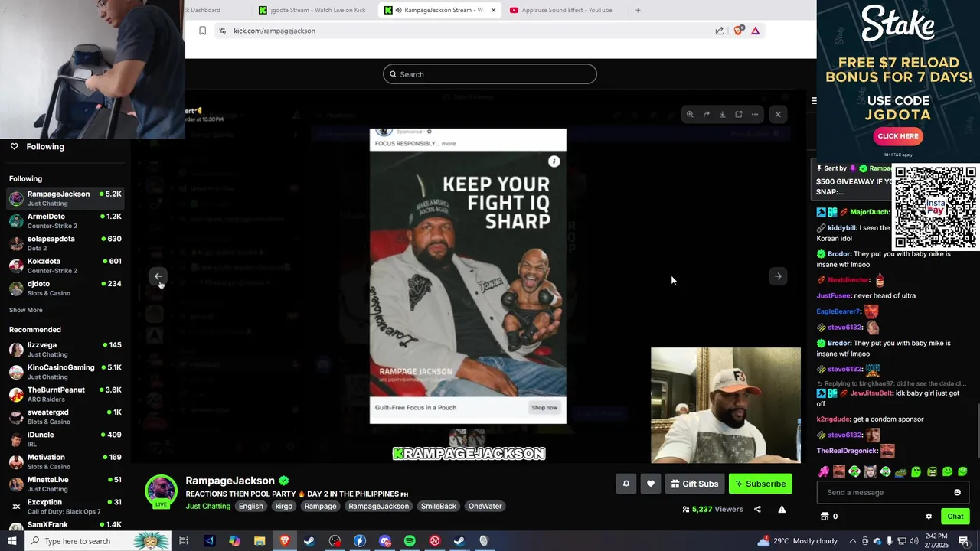Open KinoCasinoGaming recommended channel
Image resolution: width=980 pixels, height=551 pixels.
[x=65, y=372]
